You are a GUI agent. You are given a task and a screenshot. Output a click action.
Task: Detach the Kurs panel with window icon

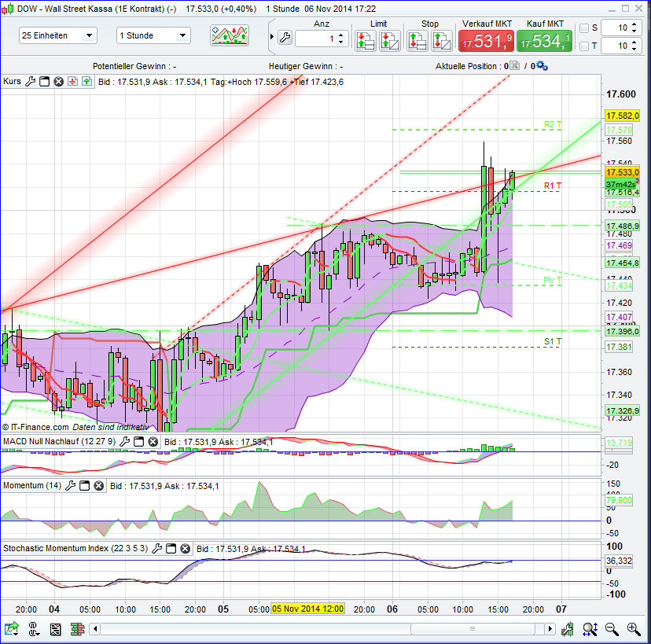coord(44,81)
